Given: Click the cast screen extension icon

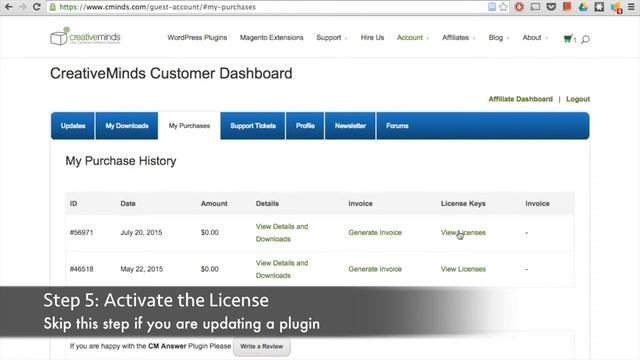Looking at the screenshot, I should (535, 7).
